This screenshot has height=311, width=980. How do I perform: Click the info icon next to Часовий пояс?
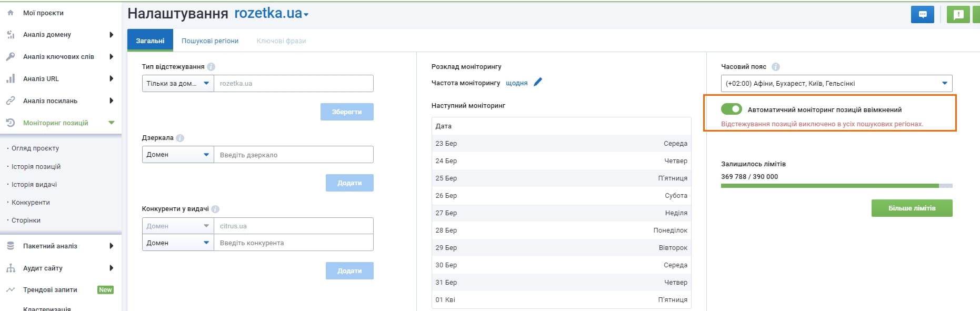tap(776, 67)
